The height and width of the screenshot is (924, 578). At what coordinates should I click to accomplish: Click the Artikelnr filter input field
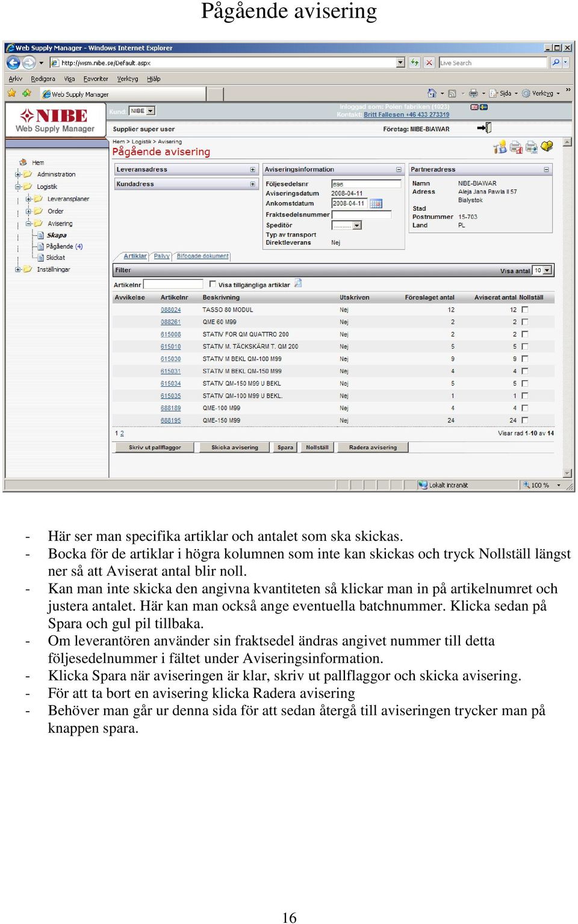click(x=173, y=284)
